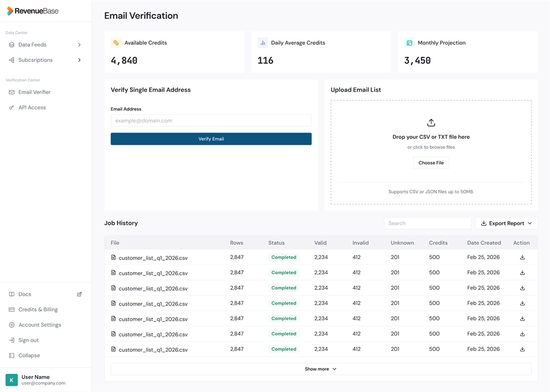
Task: Click the upload arrow icon above the dropzone
Action: click(431, 122)
